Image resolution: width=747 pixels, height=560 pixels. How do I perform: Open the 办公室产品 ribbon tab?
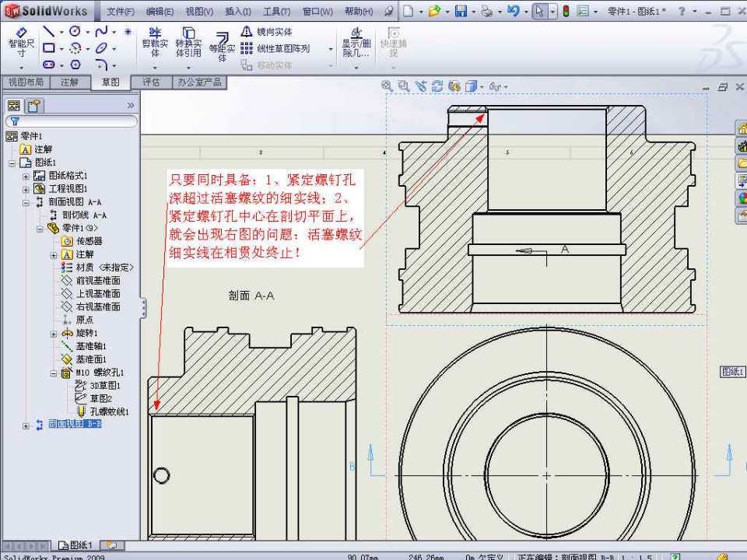click(x=199, y=82)
